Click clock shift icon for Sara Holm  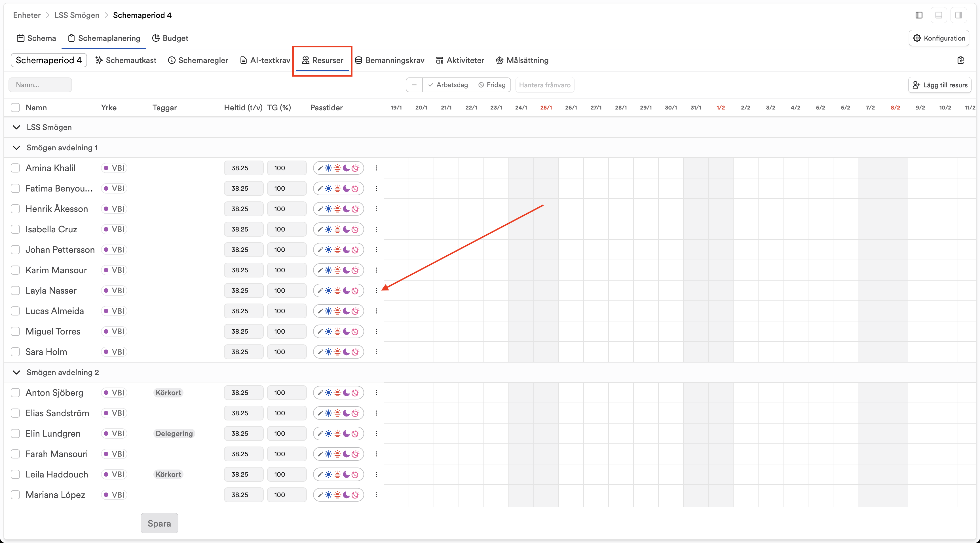tap(355, 352)
